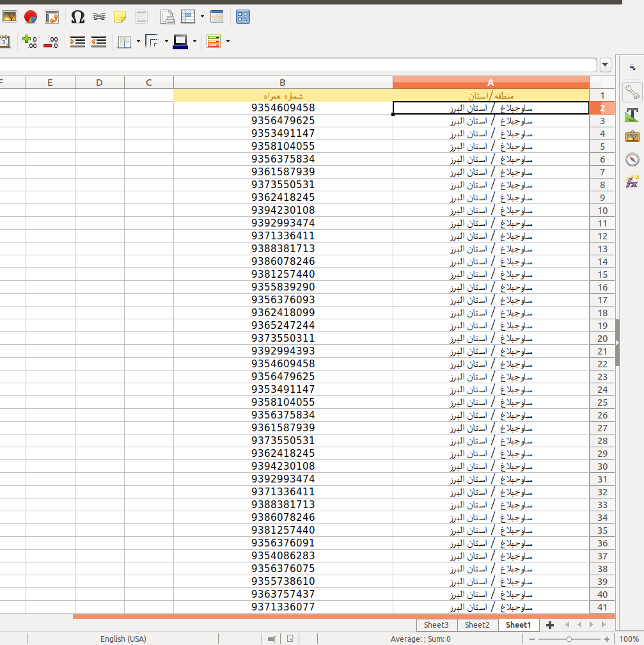Select column A header

491,83
